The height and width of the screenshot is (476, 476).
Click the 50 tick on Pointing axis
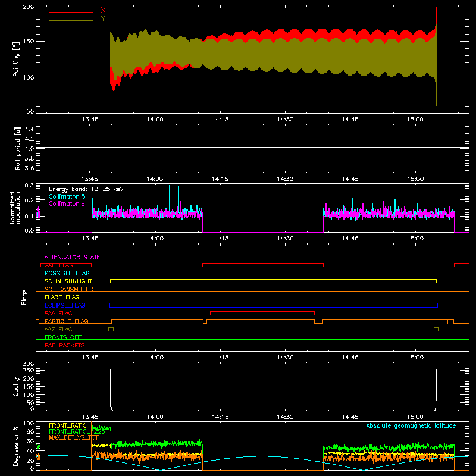click(30, 111)
